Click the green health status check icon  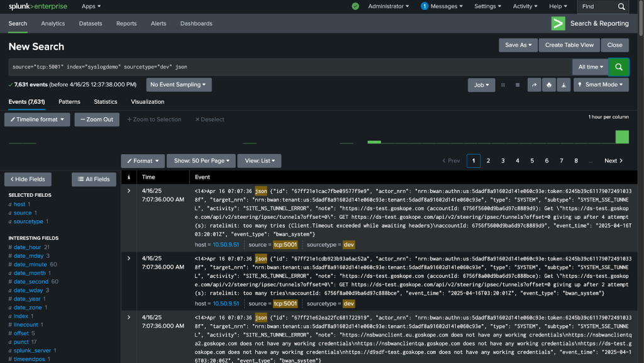point(355,6)
